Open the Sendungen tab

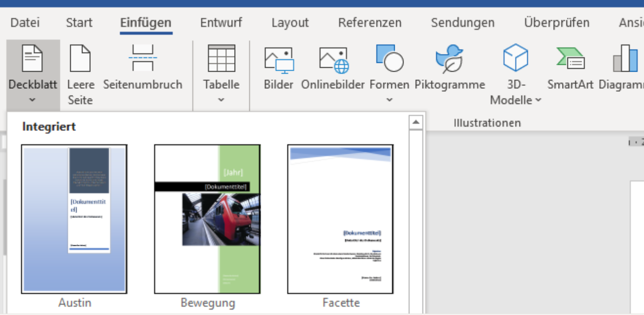coord(462,23)
